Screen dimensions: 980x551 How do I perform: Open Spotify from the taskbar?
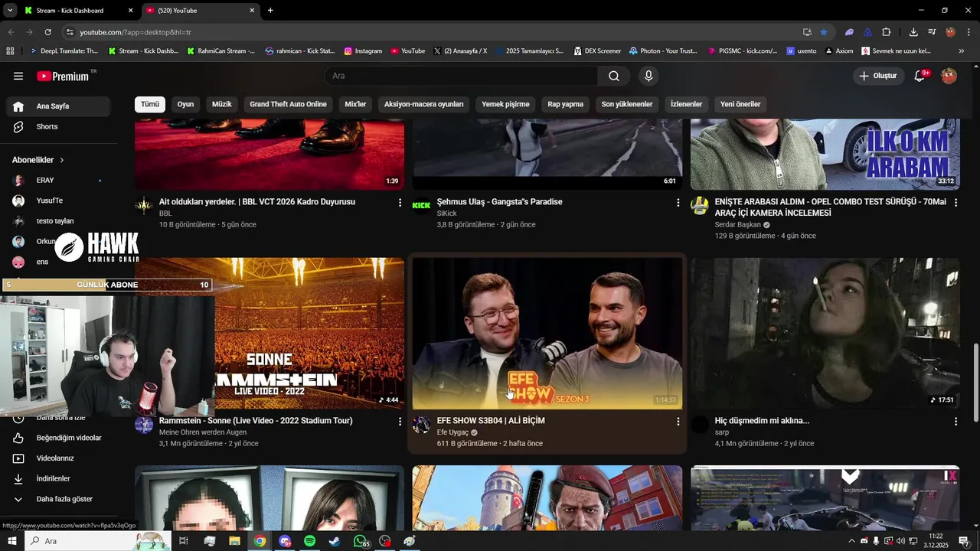(309, 541)
